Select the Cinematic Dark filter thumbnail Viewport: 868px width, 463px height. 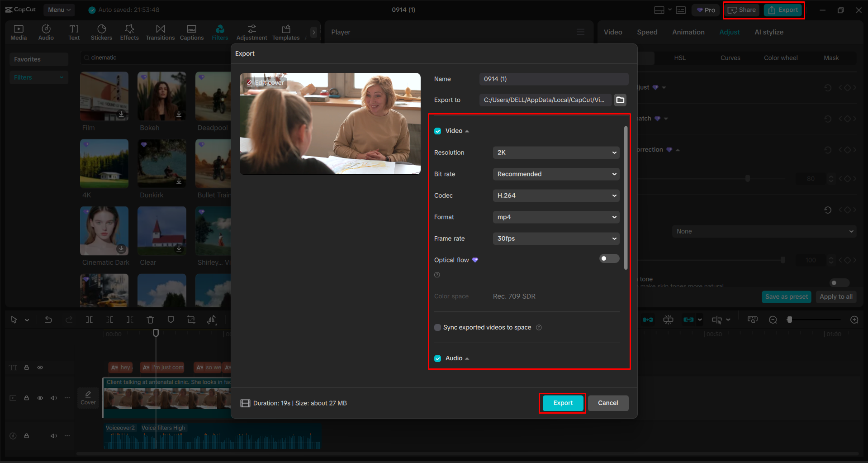(104, 231)
